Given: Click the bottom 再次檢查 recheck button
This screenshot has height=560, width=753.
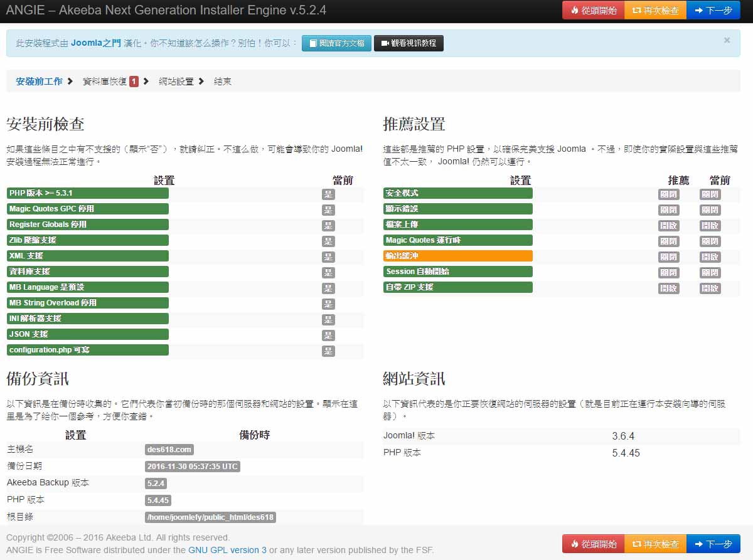Looking at the screenshot, I should [x=655, y=544].
